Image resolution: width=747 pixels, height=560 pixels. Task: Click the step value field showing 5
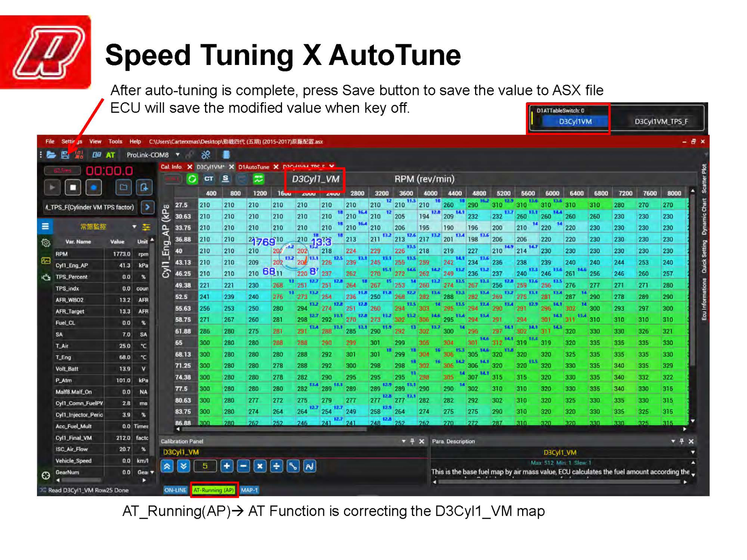pos(205,465)
